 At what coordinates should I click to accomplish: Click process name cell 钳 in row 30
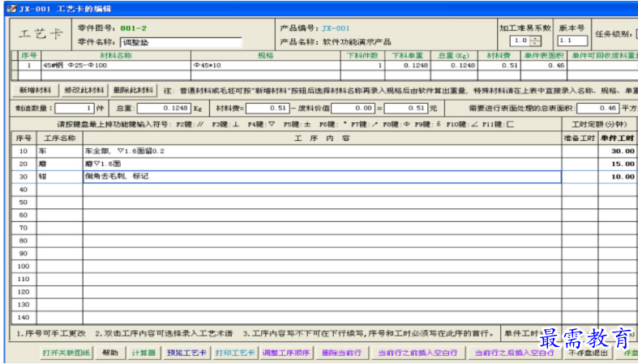coord(59,177)
